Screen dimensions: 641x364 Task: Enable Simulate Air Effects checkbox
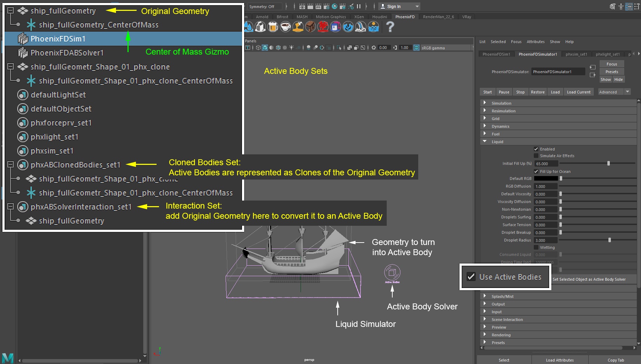tap(536, 156)
